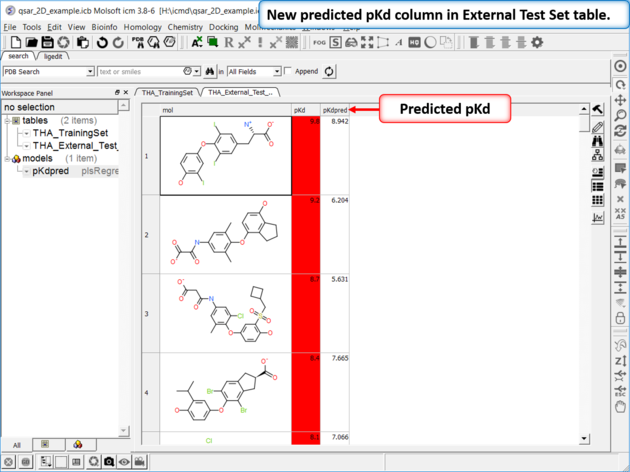Collapse the tables tree node
630x472 pixels.
click(x=6, y=121)
